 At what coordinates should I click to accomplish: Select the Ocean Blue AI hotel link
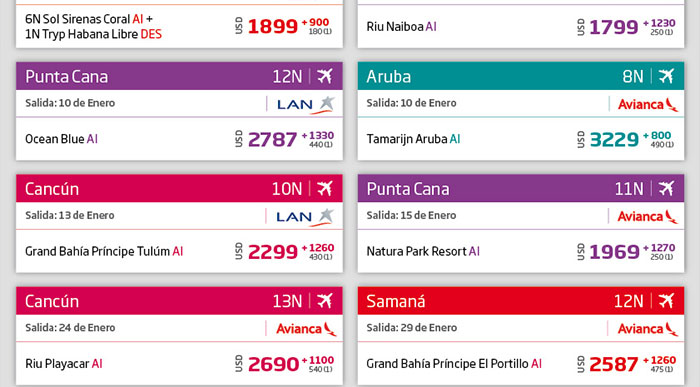click(x=61, y=139)
